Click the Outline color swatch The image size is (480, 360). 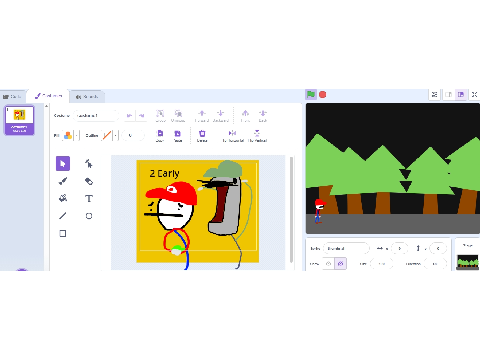coord(107,135)
